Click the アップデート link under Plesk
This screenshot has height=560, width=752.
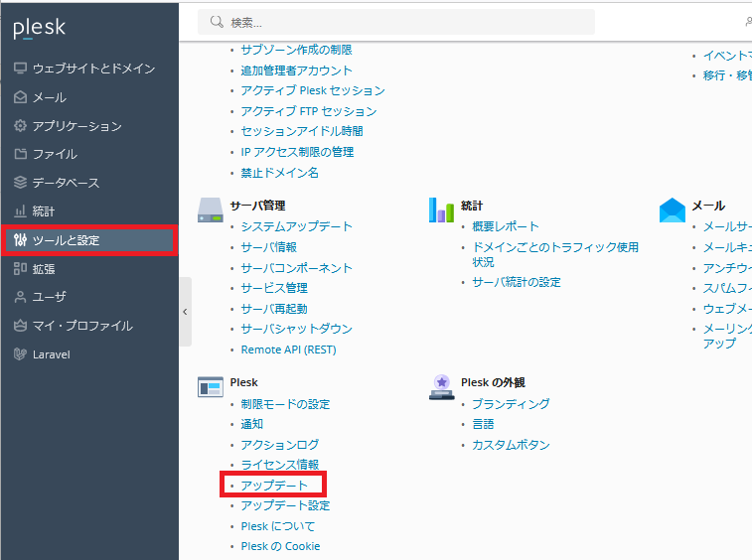[274, 485]
